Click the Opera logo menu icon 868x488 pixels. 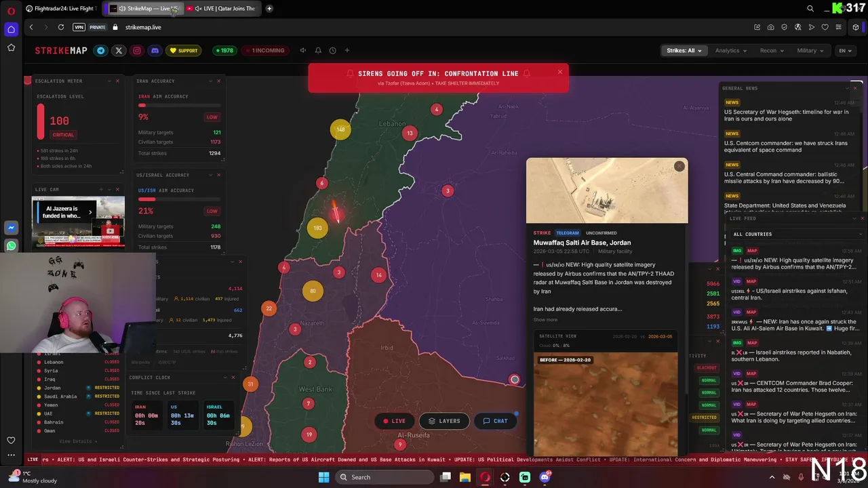pyautogui.click(x=11, y=11)
